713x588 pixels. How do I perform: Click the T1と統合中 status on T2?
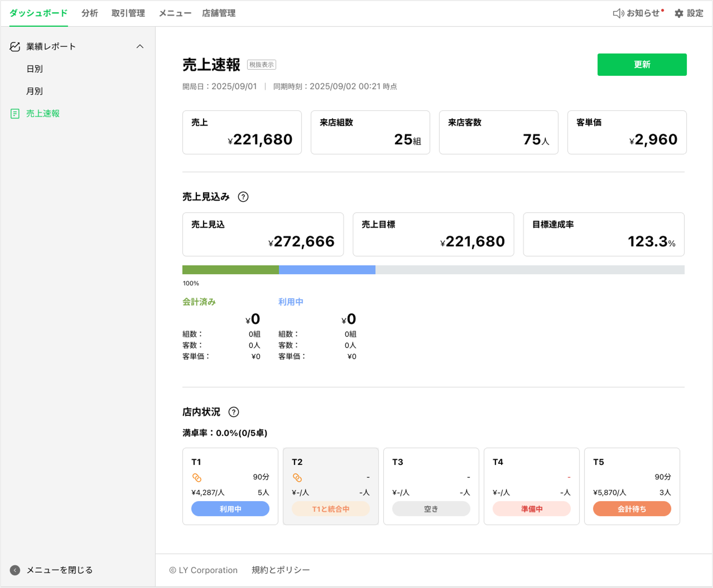click(331, 509)
